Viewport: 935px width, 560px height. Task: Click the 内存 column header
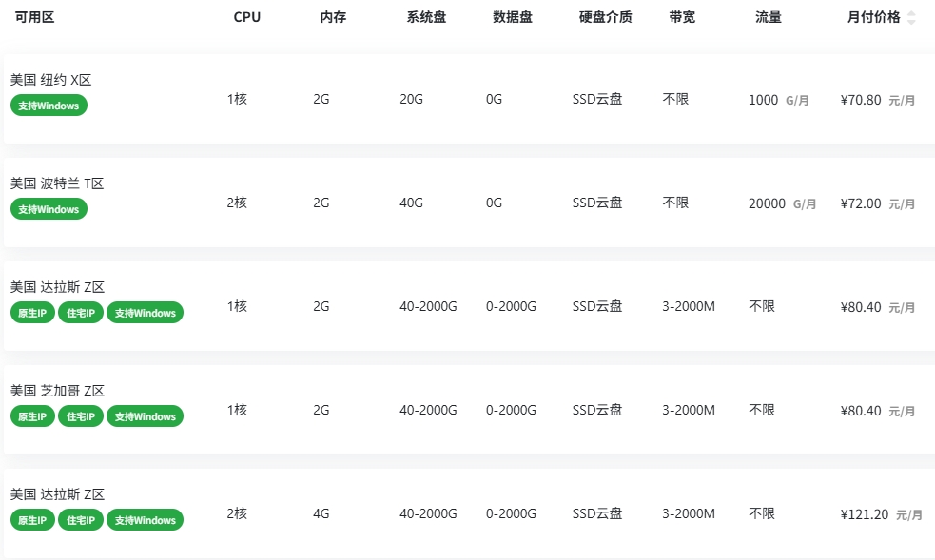coord(333,16)
